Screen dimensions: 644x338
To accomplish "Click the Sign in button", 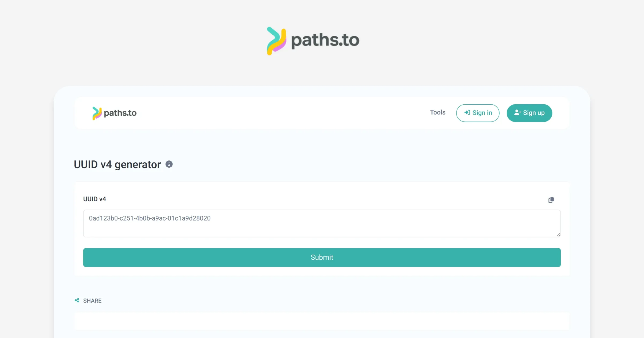I will coord(478,113).
